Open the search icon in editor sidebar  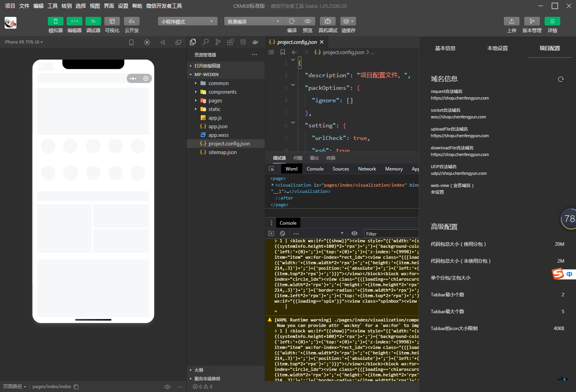[205, 42]
